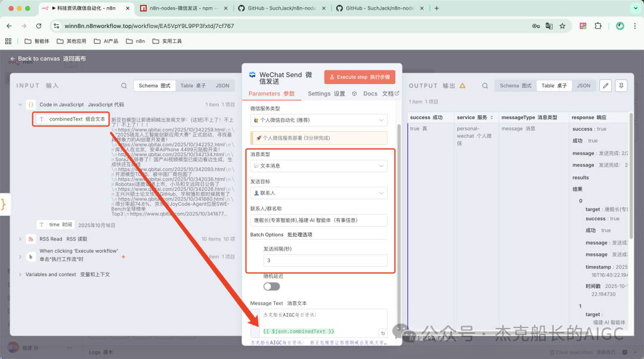This screenshot has width=644, height=359.
Task: Open 微信服务类型 service type dropdown
Action: click(318, 120)
